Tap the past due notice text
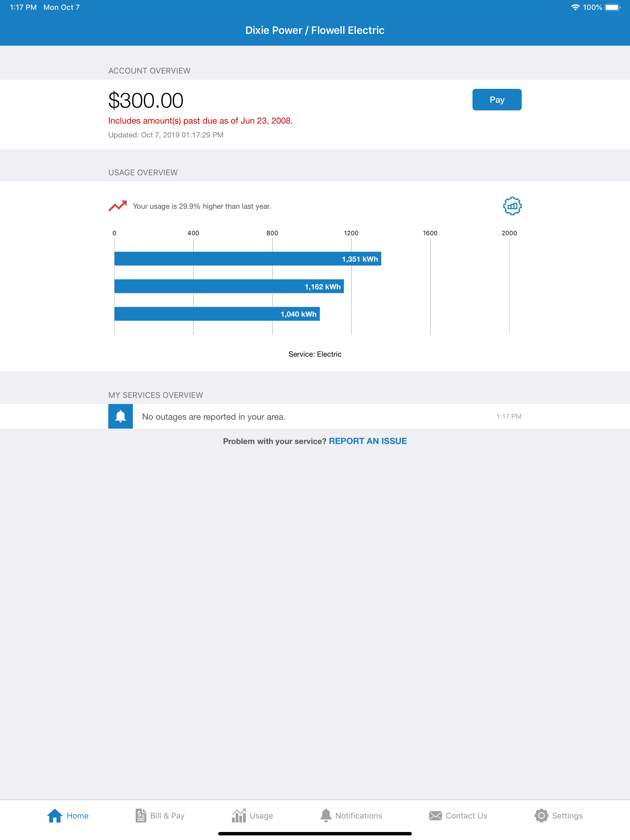The height and width of the screenshot is (840, 630). 200,121
